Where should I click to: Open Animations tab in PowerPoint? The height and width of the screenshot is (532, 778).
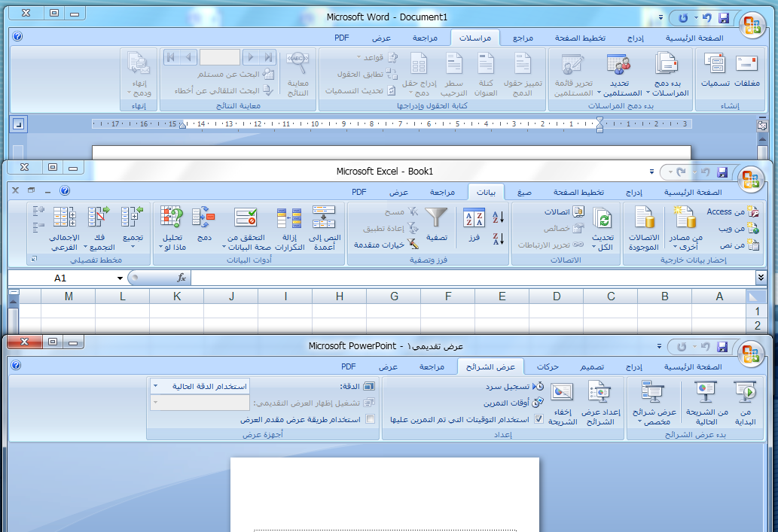(548, 367)
